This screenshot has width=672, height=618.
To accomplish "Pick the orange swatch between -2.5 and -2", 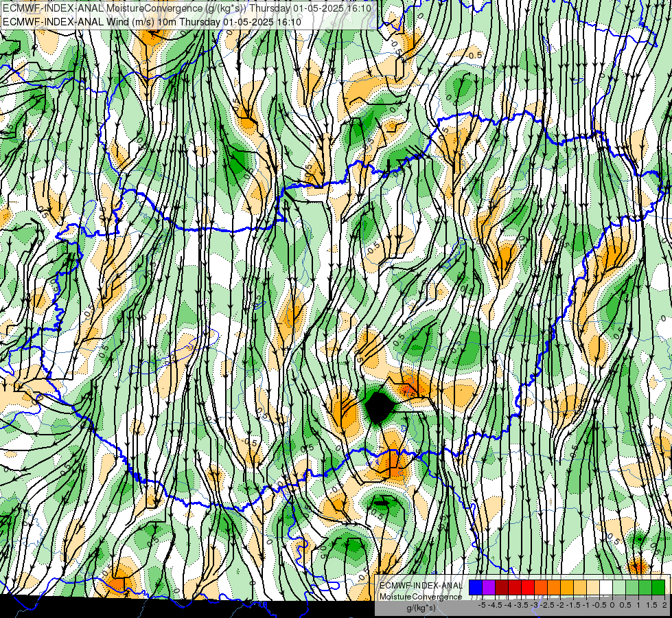I will (x=554, y=588).
